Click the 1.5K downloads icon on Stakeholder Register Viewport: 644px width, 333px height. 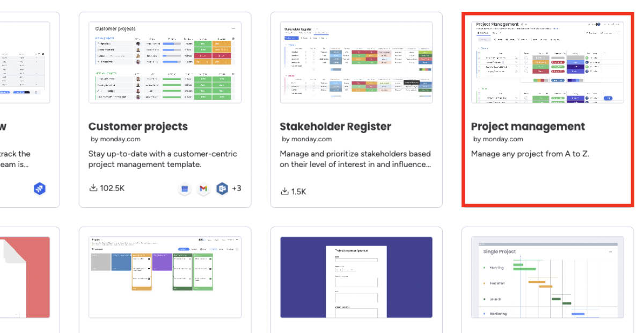284,191
